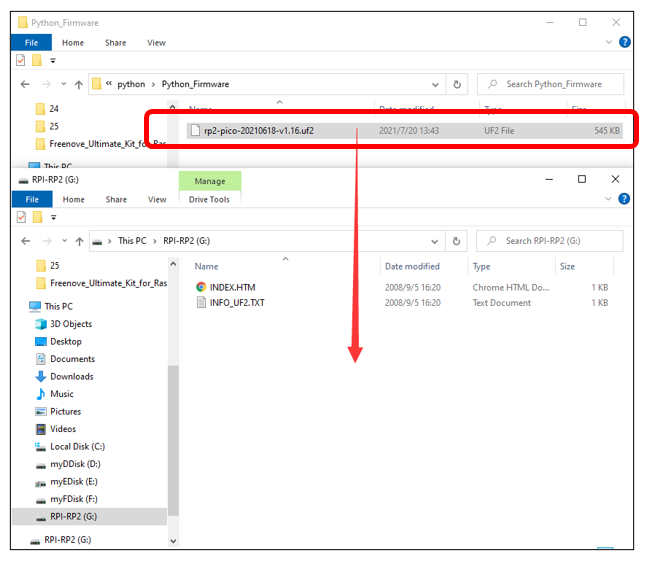Sort by Type column in RPI-RP2 window
The width and height of the screenshot is (645, 561).
(x=481, y=267)
